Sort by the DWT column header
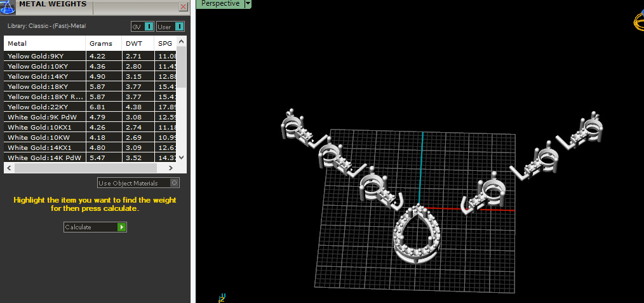Screen dimensions: 644x303 point(138,43)
